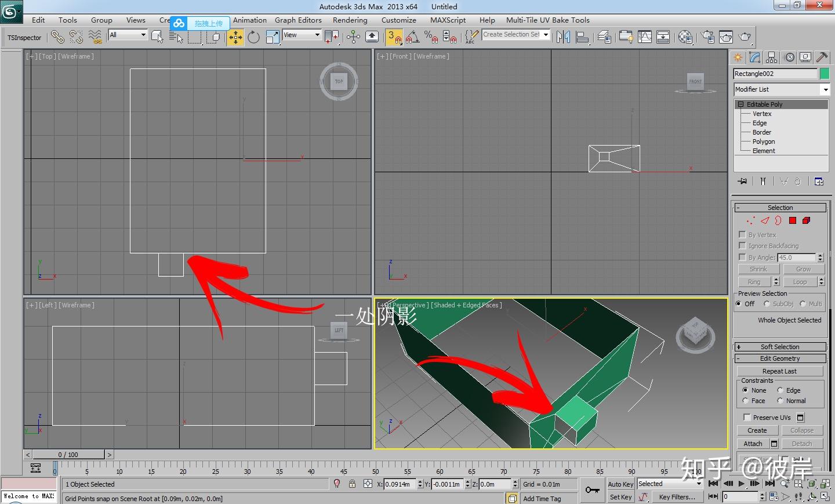The width and height of the screenshot is (835, 504).
Task: Check the Preserve UVs option
Action: [747, 417]
